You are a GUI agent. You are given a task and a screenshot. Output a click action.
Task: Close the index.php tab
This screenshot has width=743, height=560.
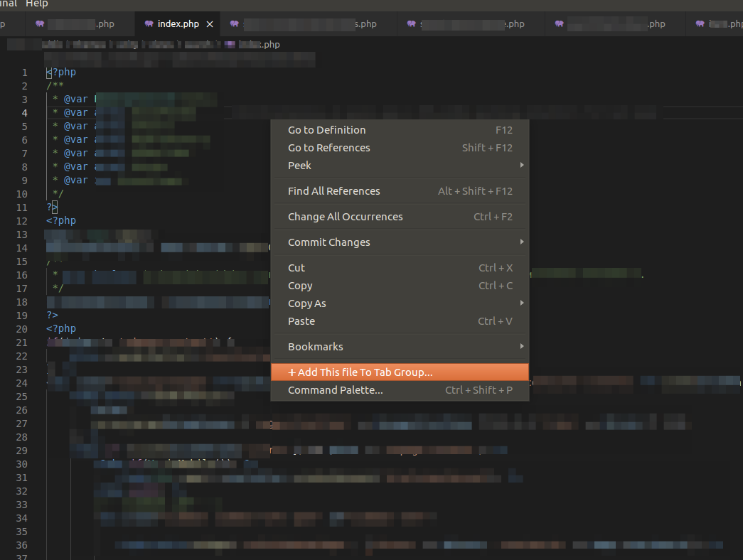pyautogui.click(x=210, y=24)
